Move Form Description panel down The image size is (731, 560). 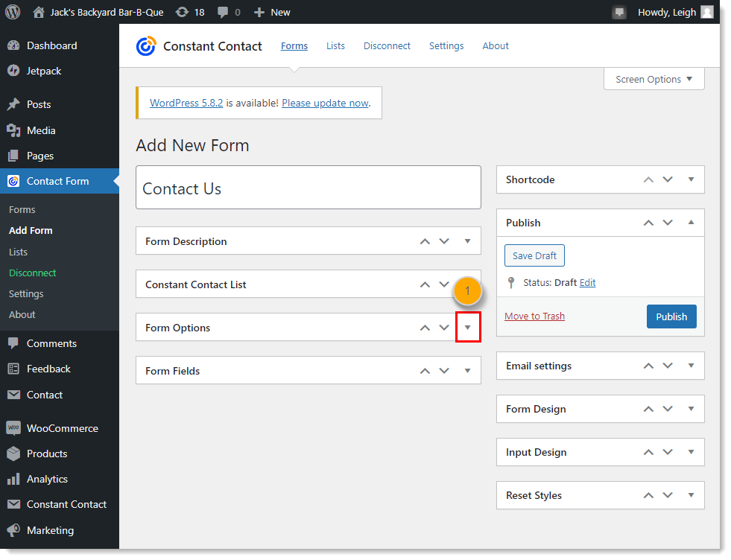pyautogui.click(x=444, y=241)
